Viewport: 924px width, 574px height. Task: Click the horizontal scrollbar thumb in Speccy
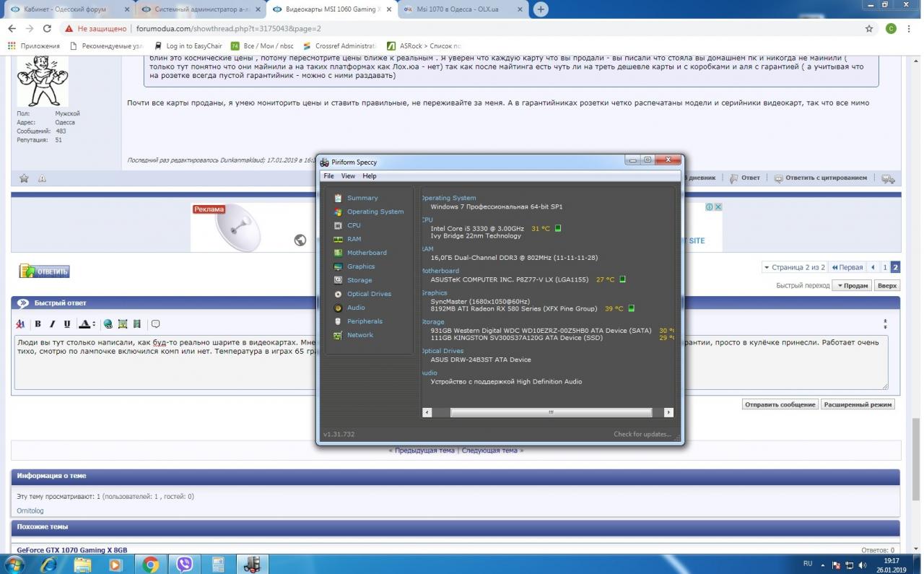551,412
